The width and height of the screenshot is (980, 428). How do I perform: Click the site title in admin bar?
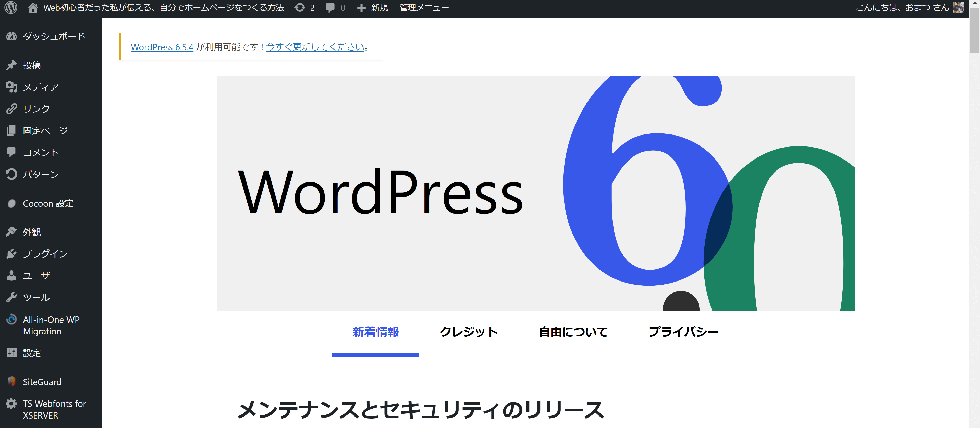164,8
